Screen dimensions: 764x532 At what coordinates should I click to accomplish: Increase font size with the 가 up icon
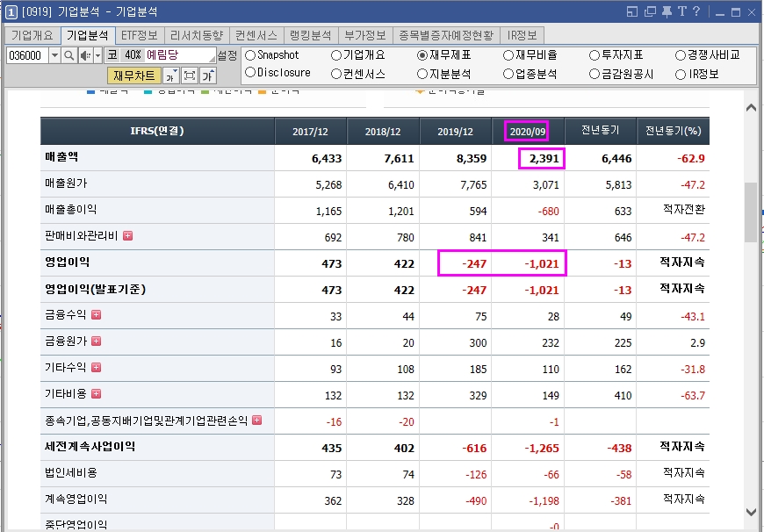click(208, 75)
